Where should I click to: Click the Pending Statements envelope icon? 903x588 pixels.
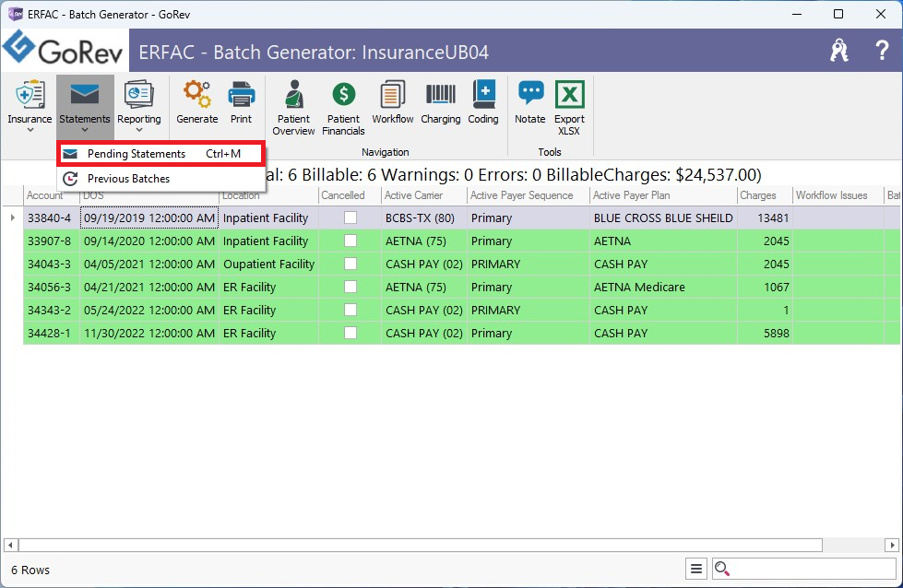pyautogui.click(x=70, y=154)
